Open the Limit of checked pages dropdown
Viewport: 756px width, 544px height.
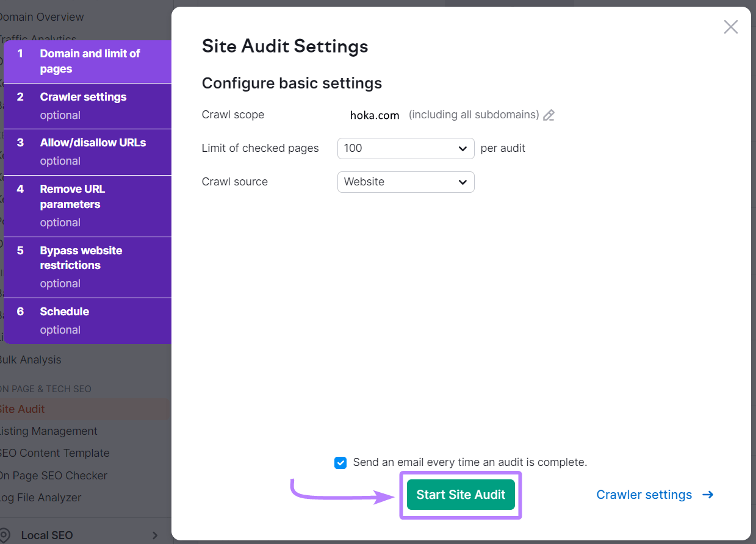(x=405, y=148)
